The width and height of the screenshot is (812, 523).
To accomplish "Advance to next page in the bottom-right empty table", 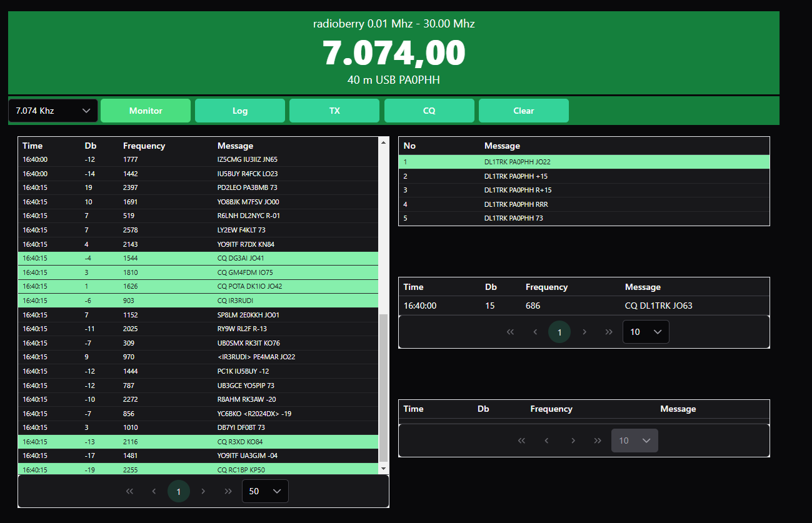I will coord(573,440).
